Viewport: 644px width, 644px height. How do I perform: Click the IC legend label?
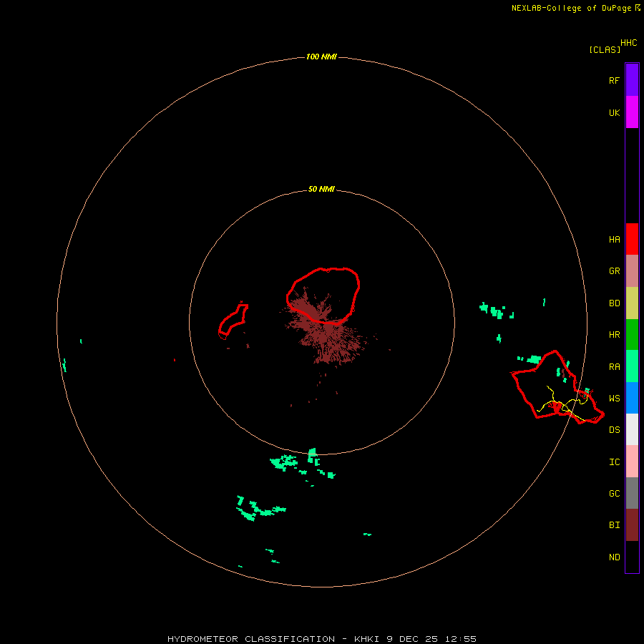(x=614, y=462)
